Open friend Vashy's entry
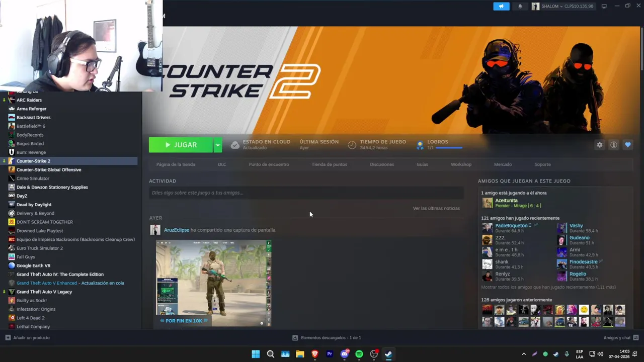 (x=576, y=226)
